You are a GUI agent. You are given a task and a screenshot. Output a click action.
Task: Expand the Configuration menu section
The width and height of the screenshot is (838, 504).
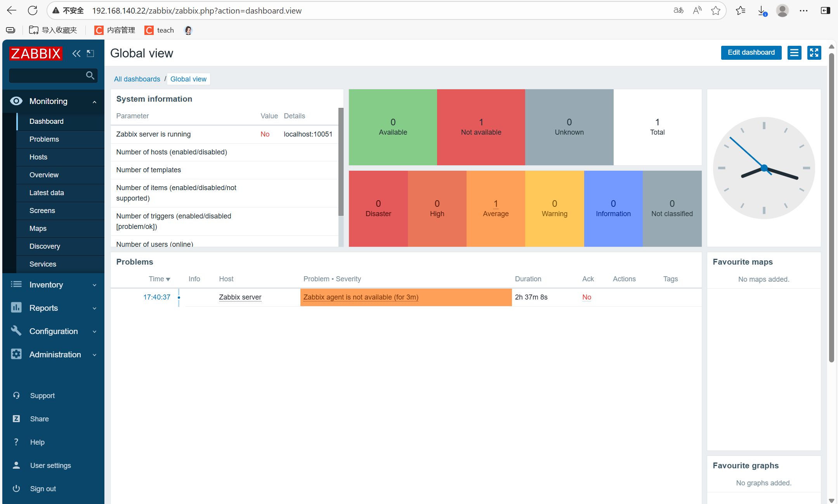pyautogui.click(x=53, y=331)
